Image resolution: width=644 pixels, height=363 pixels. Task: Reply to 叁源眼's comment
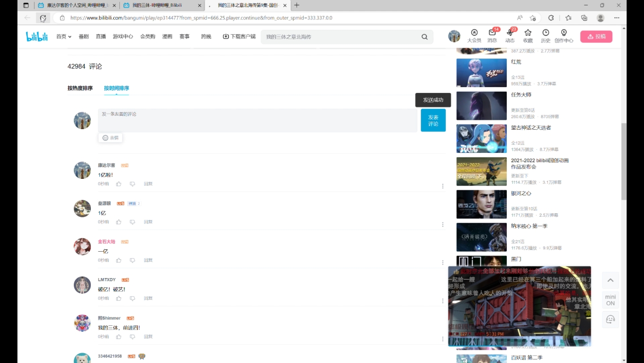point(148,222)
